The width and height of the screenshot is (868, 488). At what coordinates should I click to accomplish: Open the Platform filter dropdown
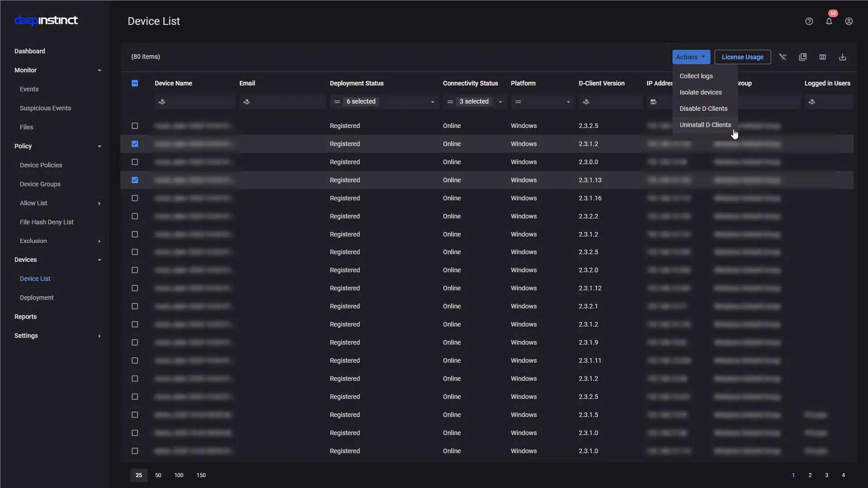point(543,102)
